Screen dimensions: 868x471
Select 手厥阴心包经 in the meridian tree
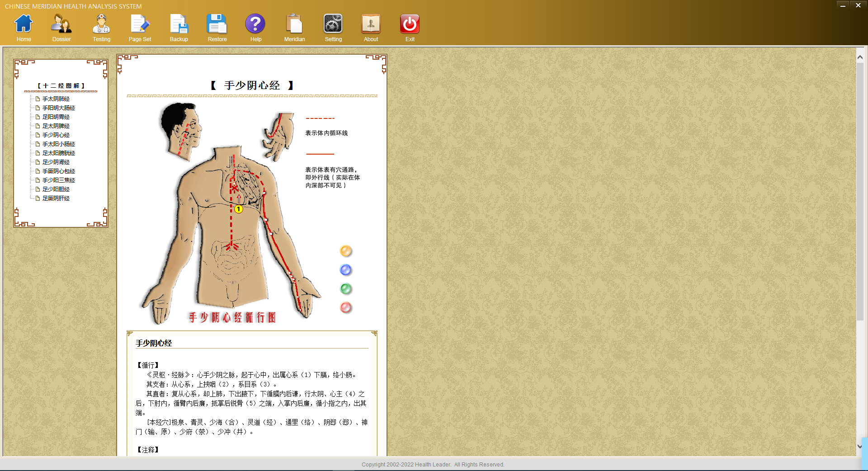(59, 171)
